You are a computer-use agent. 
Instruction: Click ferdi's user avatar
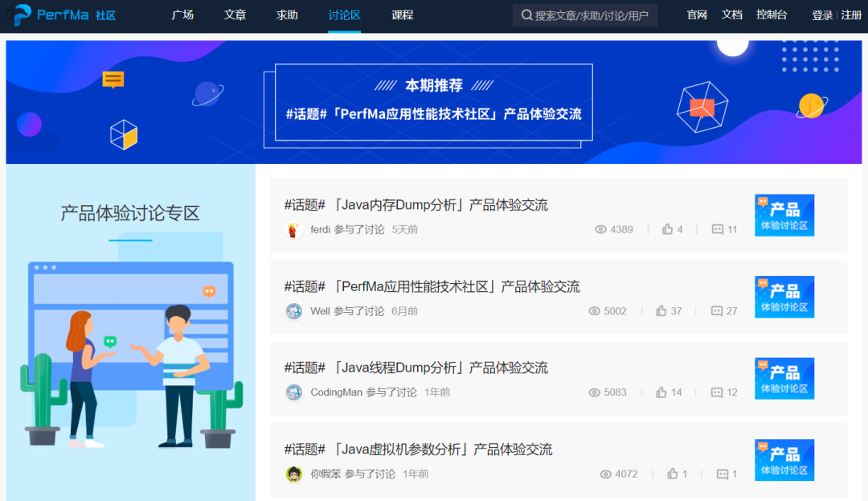tap(294, 230)
